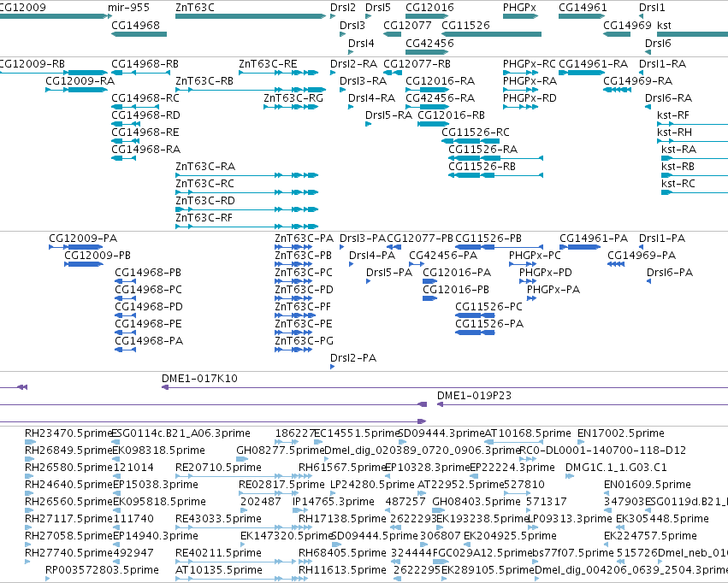The width and height of the screenshot is (728, 583).
Task: Select protein Drsl2-PA
Action: coord(333,367)
